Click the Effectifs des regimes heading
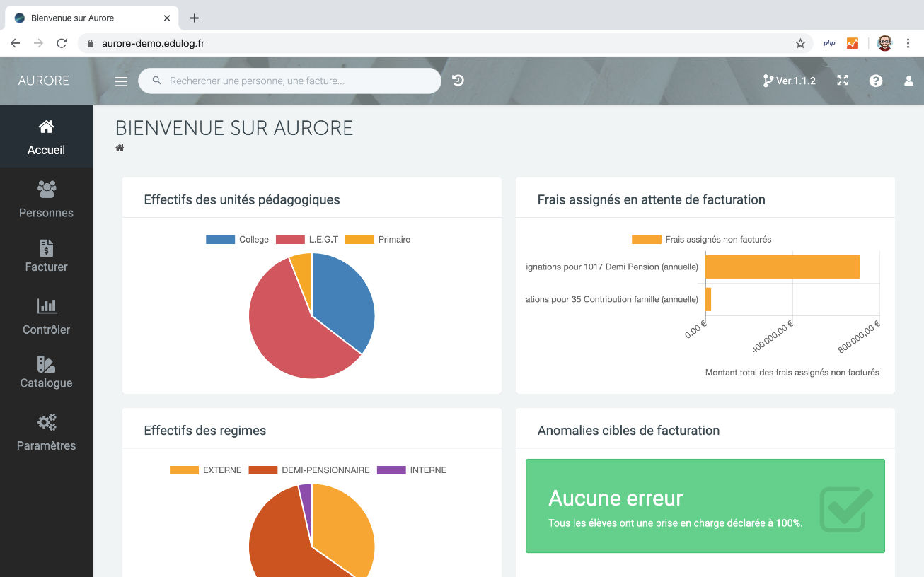Screen dimensions: 924x577 point(205,431)
